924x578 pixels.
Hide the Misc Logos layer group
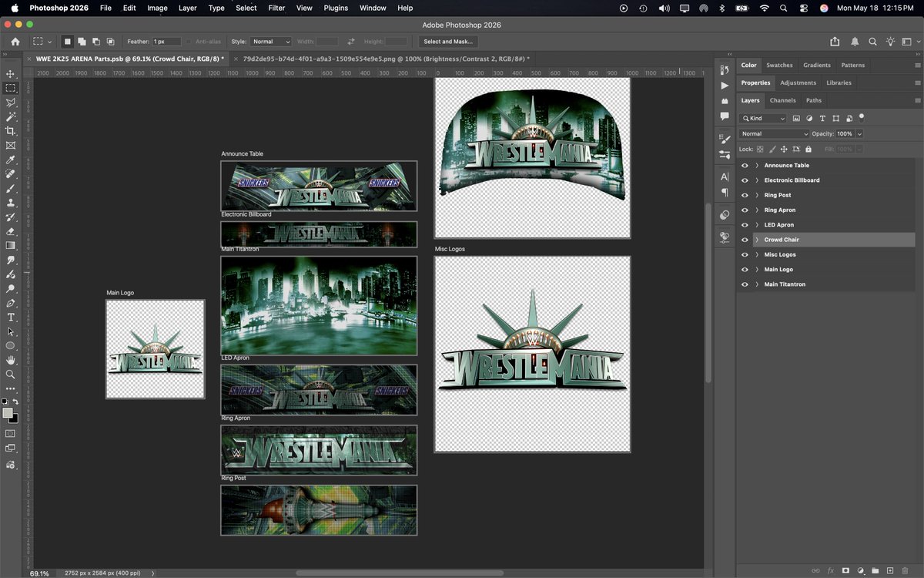point(745,254)
